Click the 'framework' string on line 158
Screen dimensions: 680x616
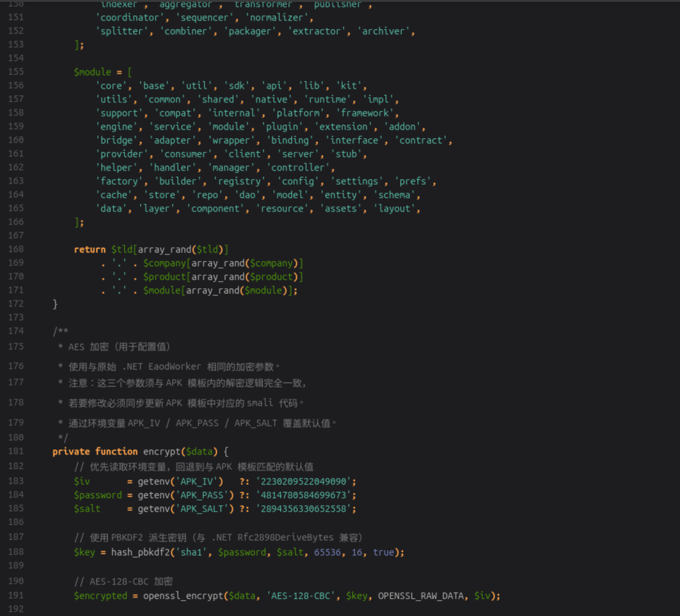click(x=365, y=113)
